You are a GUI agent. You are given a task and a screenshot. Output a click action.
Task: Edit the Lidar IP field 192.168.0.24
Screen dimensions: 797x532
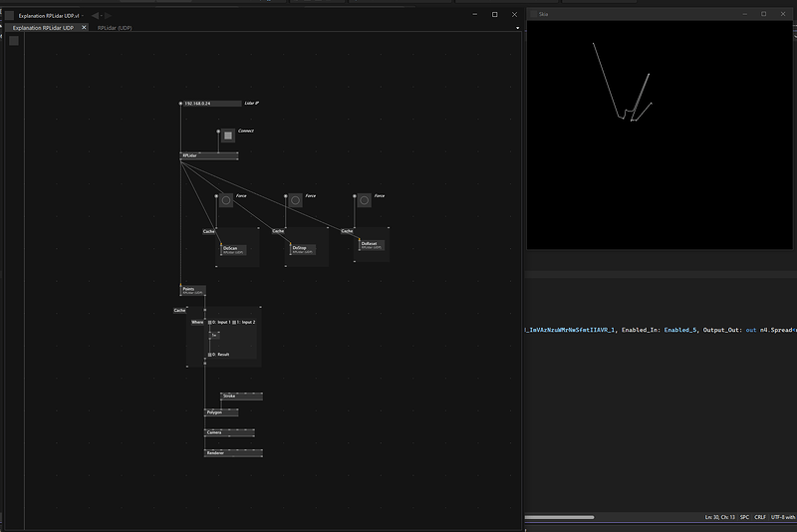click(x=211, y=104)
